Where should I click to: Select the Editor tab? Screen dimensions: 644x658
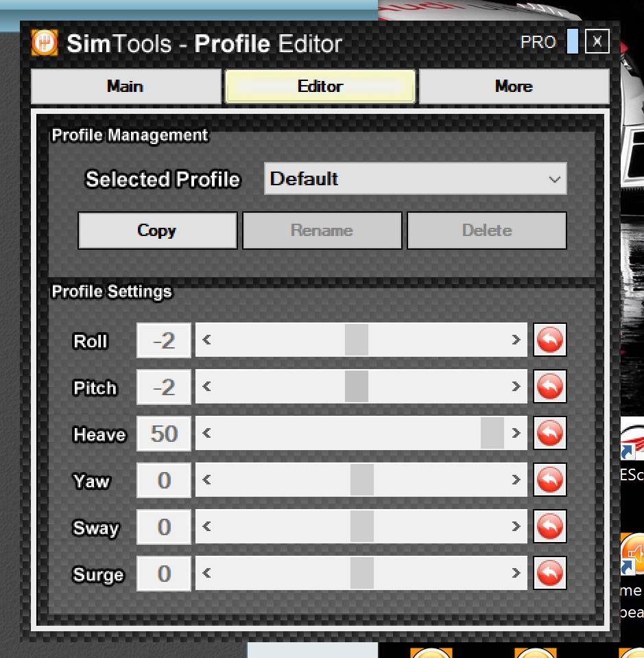(320, 86)
